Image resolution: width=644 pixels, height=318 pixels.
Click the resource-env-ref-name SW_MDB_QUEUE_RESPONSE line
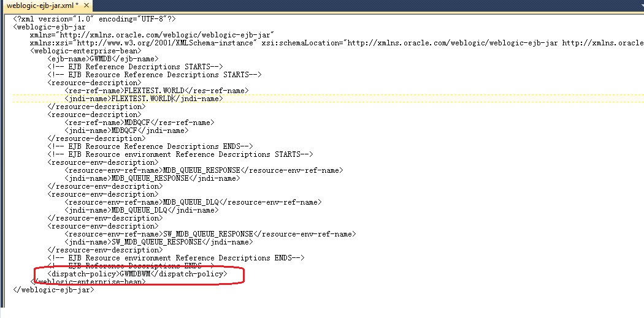(x=210, y=234)
